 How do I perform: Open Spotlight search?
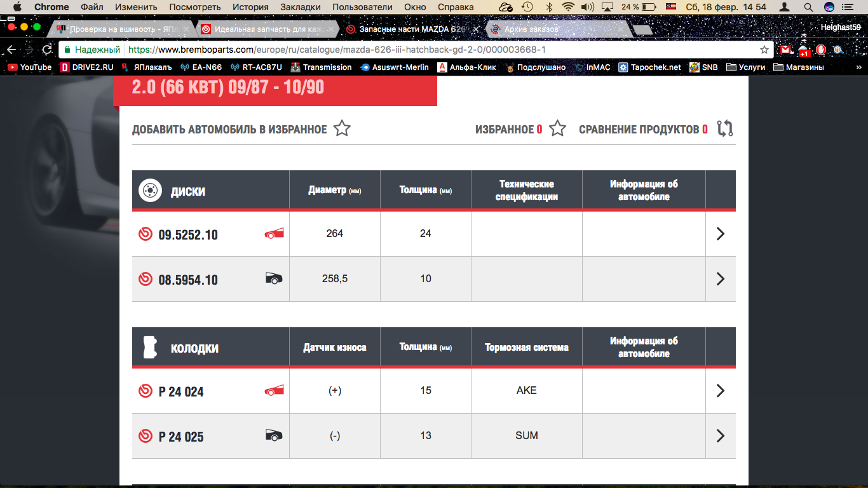[x=808, y=7]
